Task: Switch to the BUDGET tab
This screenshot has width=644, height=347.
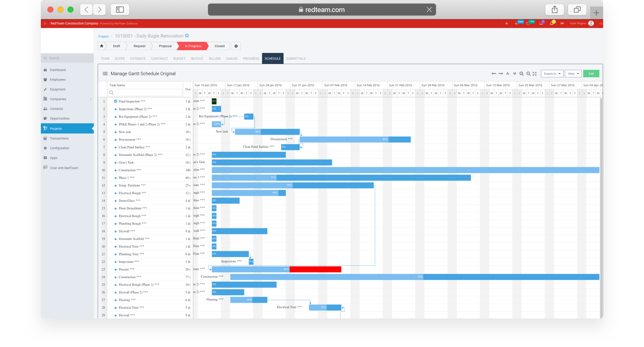Action: [179, 59]
